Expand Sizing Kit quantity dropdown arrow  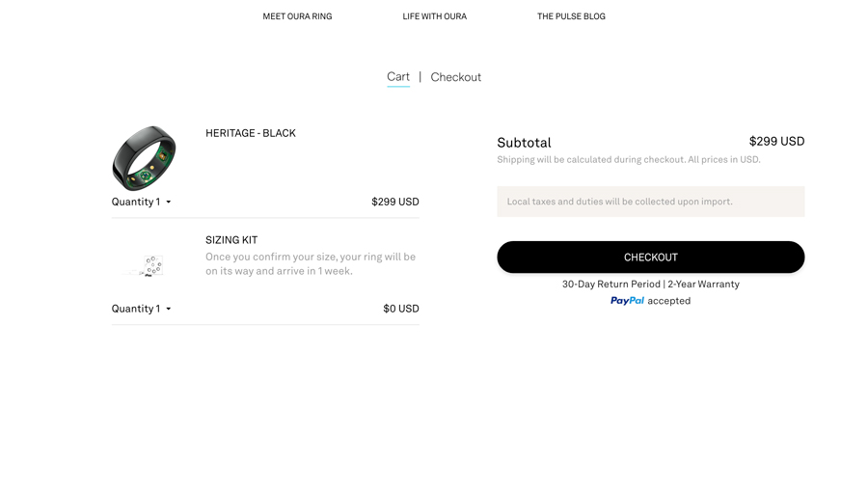pos(168,309)
